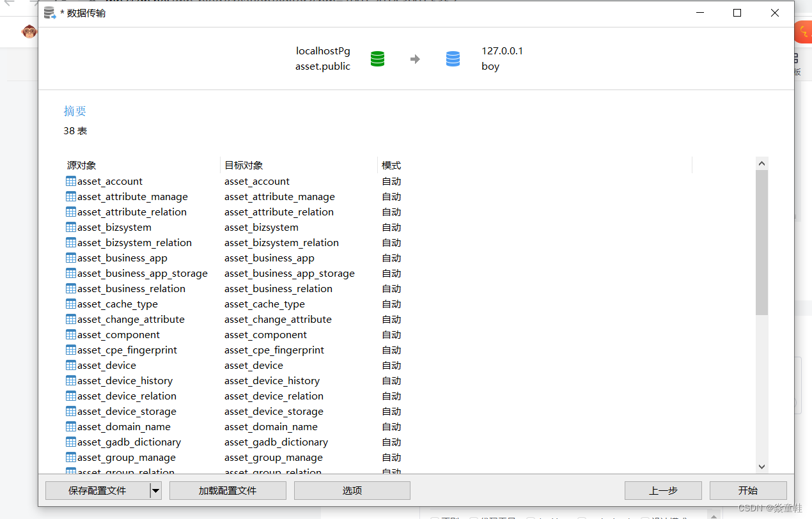Image resolution: width=812 pixels, height=519 pixels.
Task: Click the 38 表 table count text
Action: pos(75,131)
